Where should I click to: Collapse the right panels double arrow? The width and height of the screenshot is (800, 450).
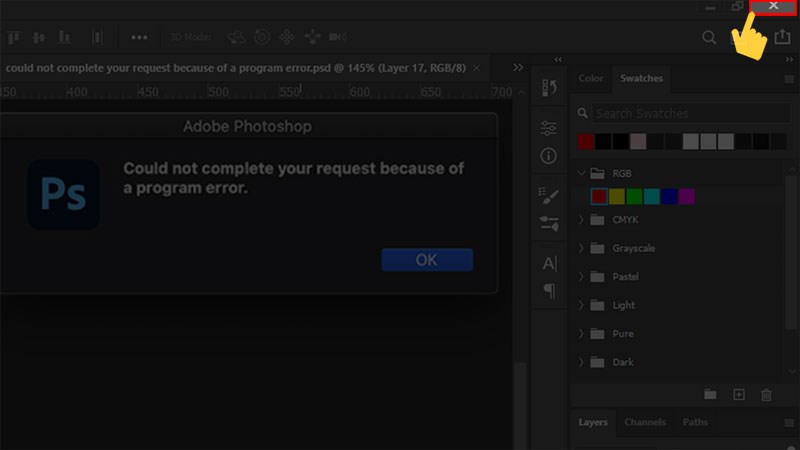789,60
